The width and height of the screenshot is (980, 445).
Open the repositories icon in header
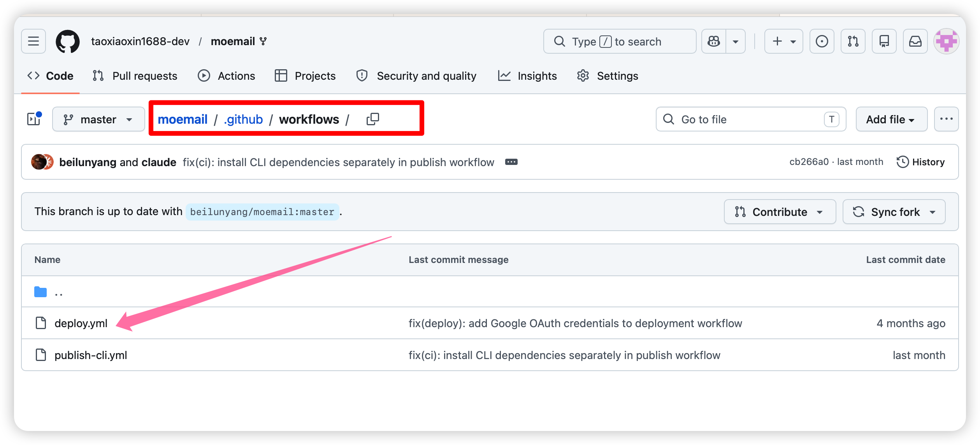coord(884,41)
